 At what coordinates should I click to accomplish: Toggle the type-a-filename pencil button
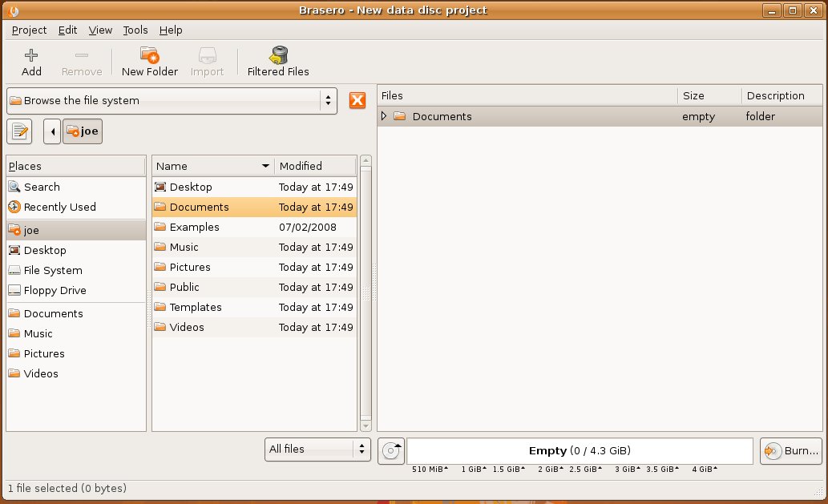(x=19, y=131)
